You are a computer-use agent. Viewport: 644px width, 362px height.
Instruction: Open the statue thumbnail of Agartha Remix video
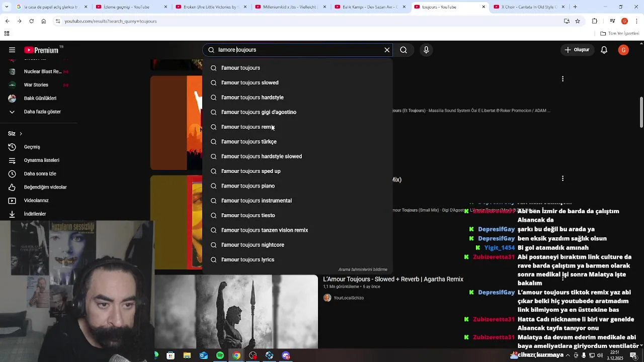pos(236,312)
